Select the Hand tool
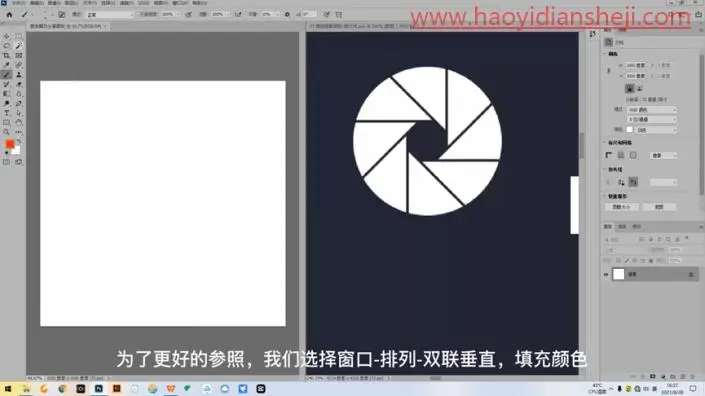The height and width of the screenshot is (396, 705). 19,122
